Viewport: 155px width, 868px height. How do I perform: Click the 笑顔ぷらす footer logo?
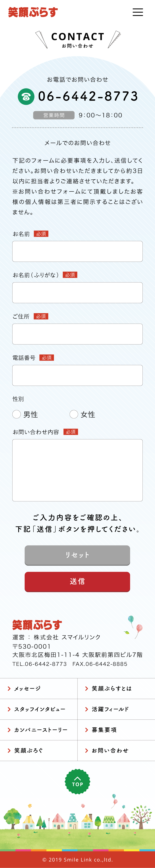[x=37, y=625]
